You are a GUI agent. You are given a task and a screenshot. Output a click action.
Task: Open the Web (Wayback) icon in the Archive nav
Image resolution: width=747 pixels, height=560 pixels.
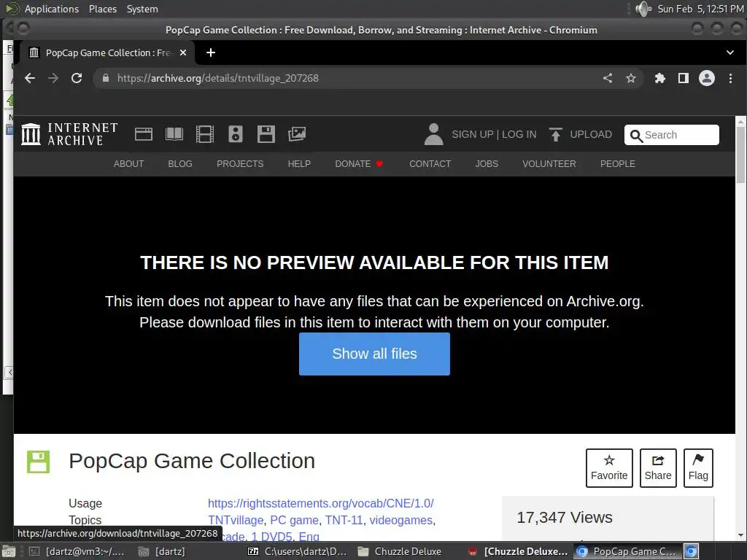(144, 134)
